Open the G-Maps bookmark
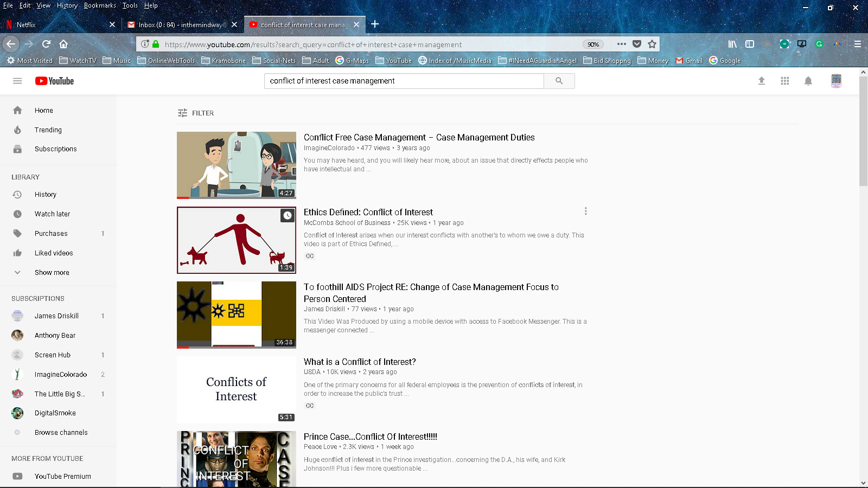 click(x=352, y=61)
